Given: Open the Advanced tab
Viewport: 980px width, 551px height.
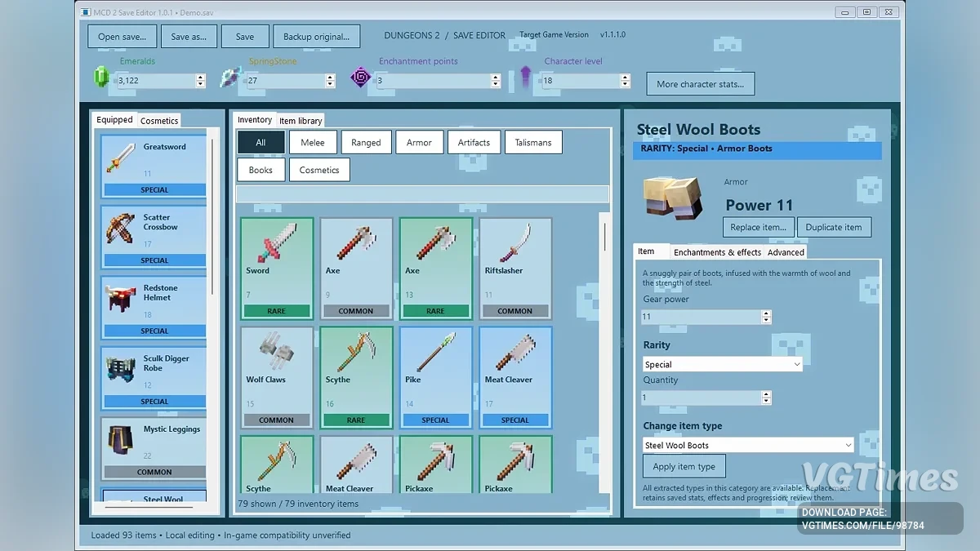Looking at the screenshot, I should [786, 252].
